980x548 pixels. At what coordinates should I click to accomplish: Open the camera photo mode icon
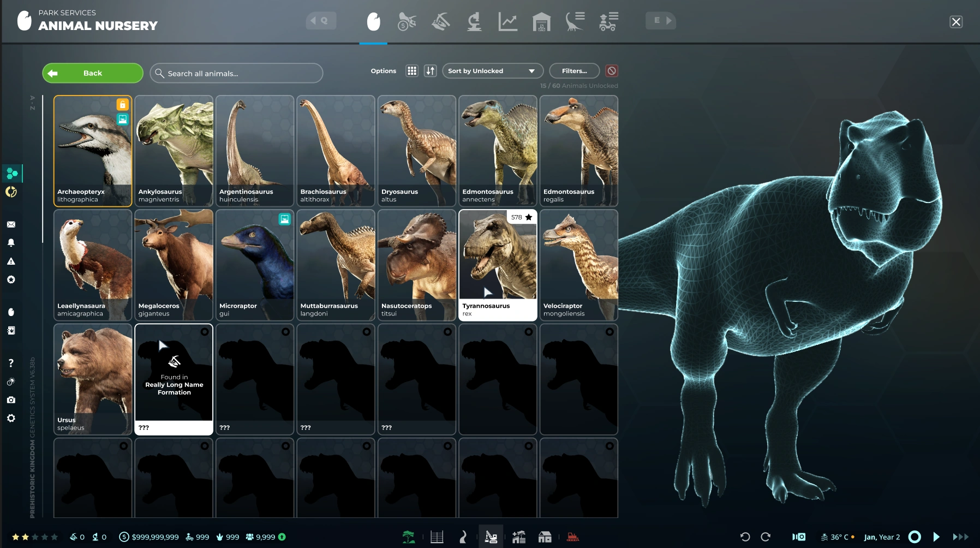click(11, 400)
